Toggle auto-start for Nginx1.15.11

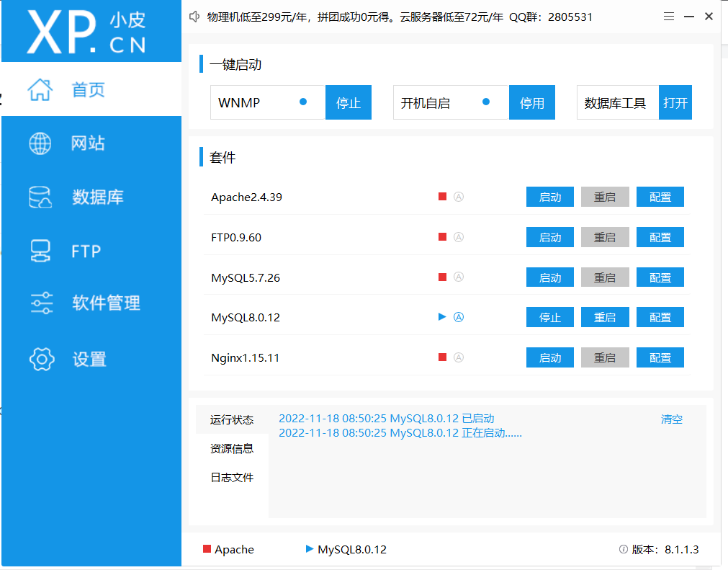[459, 357]
